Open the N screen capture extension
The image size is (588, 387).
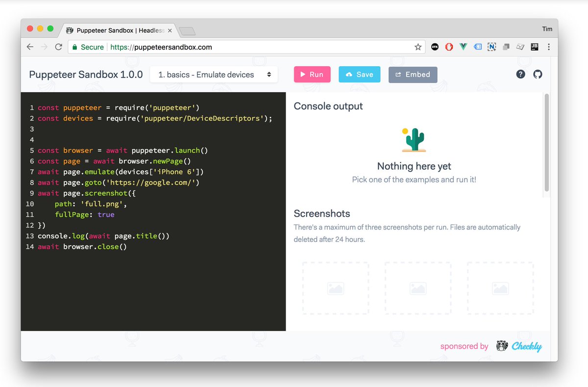[492, 47]
